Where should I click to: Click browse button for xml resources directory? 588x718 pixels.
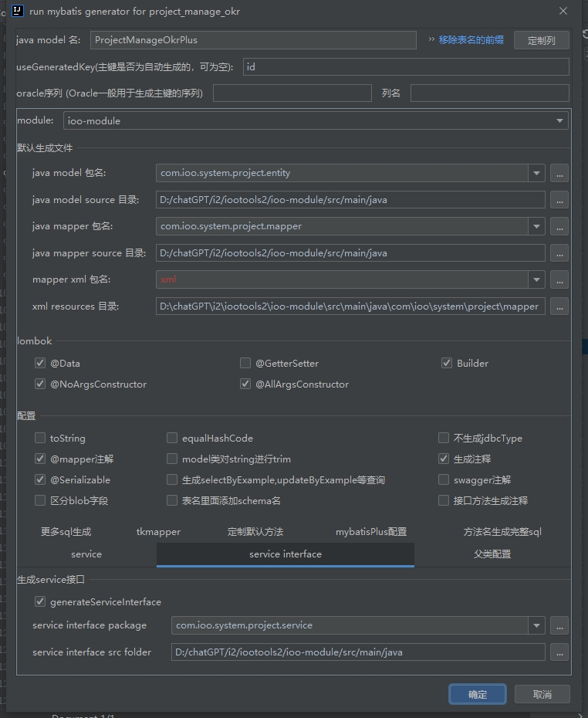coord(559,307)
